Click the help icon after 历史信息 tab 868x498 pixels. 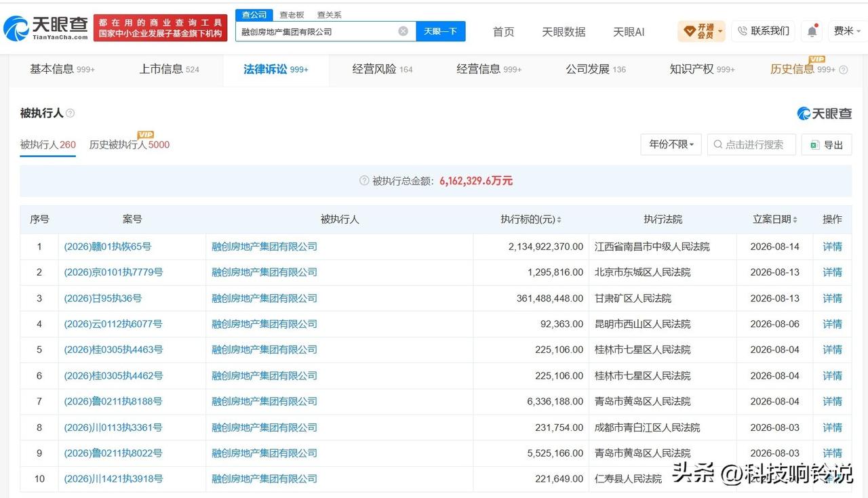pos(844,70)
